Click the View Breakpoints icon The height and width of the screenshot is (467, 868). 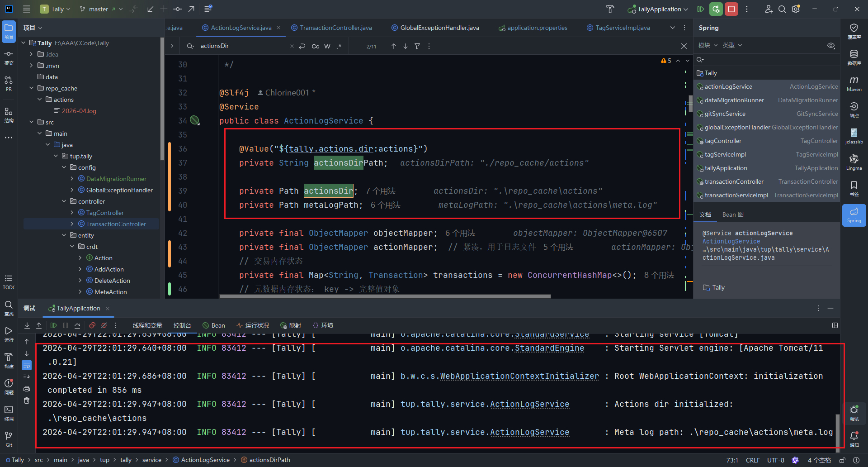(x=92, y=325)
